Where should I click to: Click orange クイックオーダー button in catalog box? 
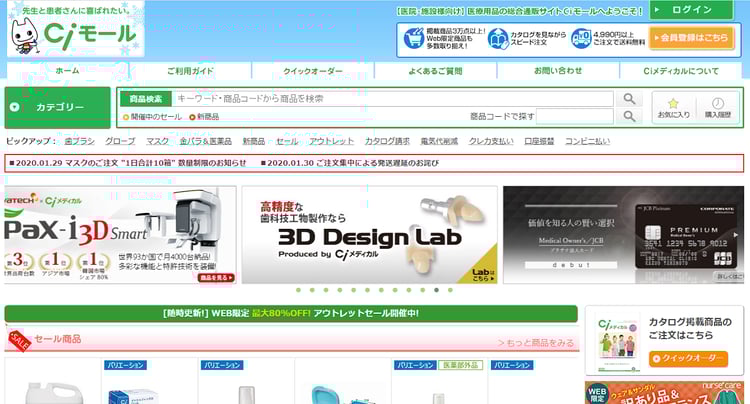click(x=688, y=359)
